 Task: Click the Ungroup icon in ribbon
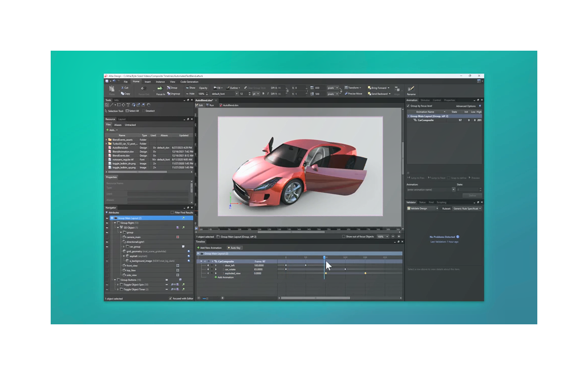(x=168, y=94)
